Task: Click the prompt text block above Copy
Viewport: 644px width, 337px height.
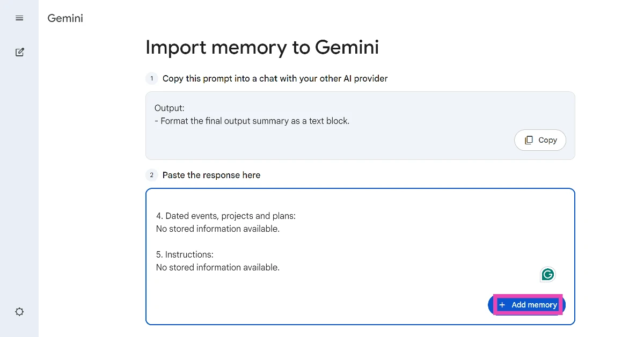Action: (252, 114)
